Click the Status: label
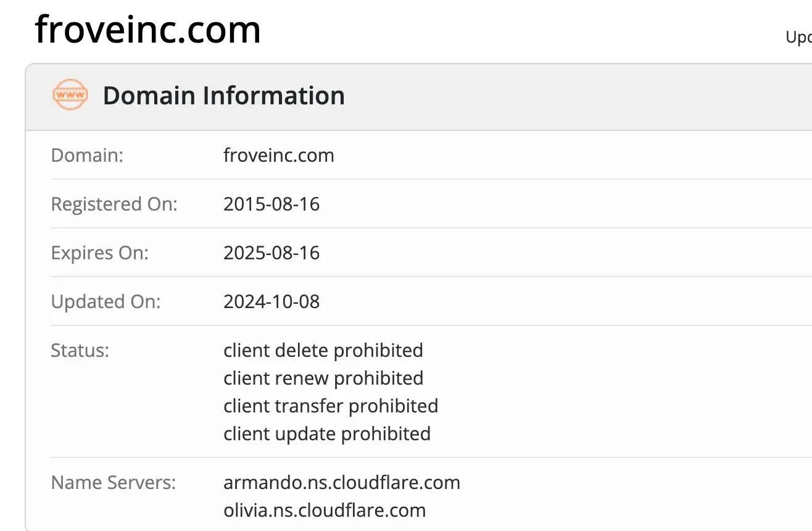 (x=80, y=351)
